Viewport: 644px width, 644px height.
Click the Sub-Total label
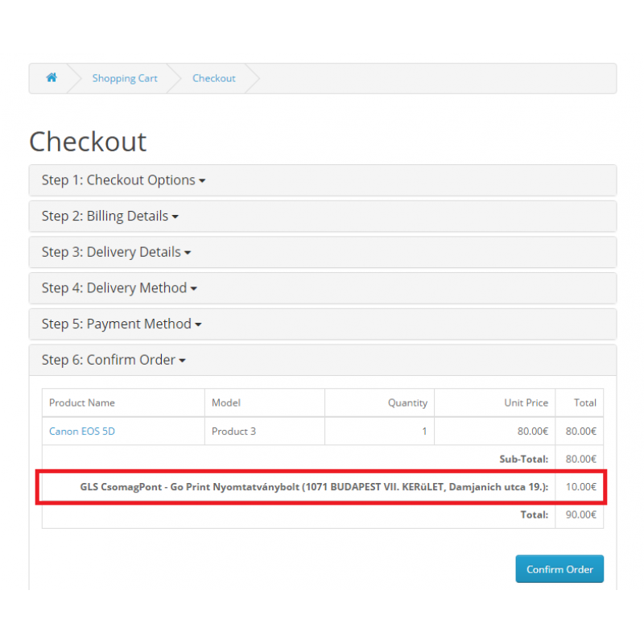pyautogui.click(x=524, y=459)
